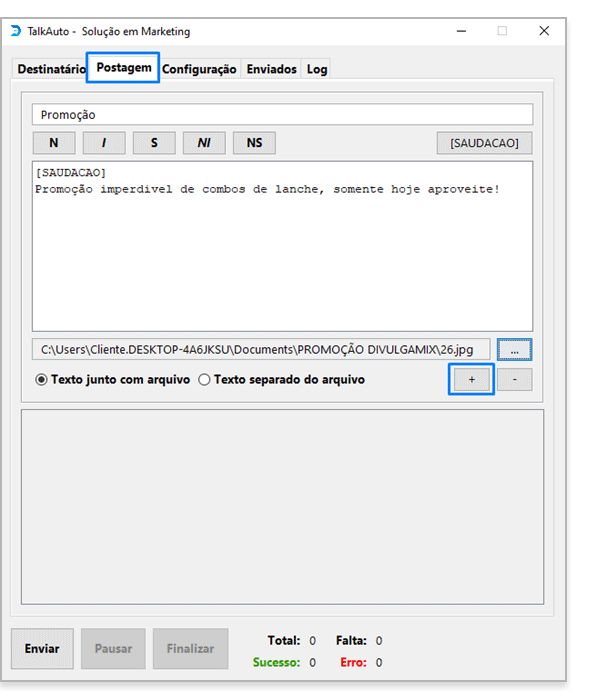This screenshot has width=599, height=698.
Task: Select Texto separado do arquivo option
Action: coord(282,380)
